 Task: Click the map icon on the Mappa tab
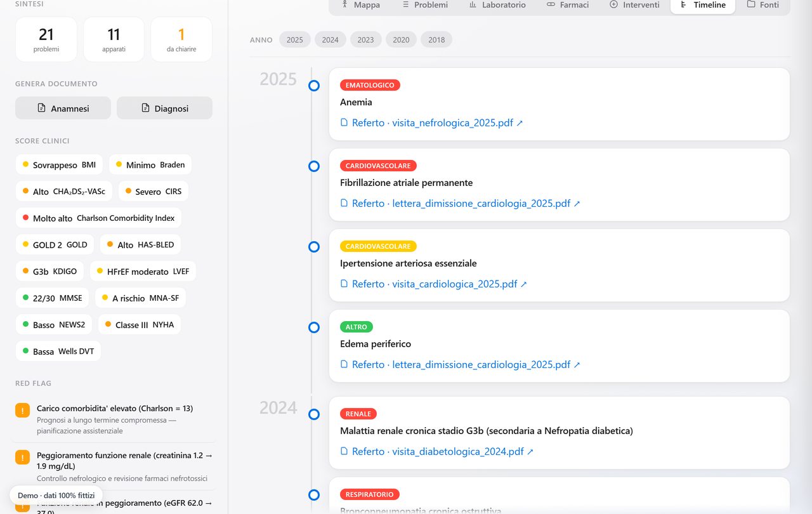(345, 4)
